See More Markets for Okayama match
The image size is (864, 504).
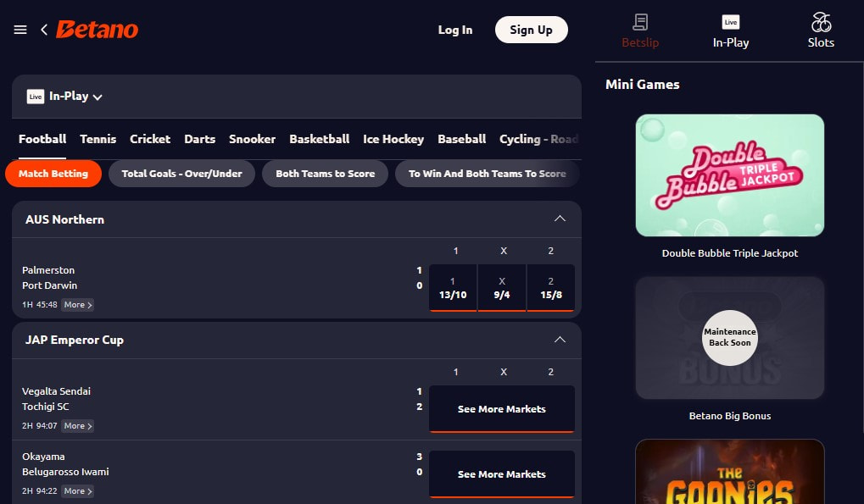[502, 474]
